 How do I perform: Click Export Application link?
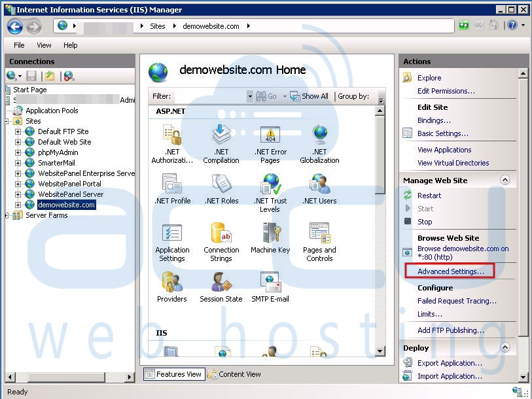point(450,363)
